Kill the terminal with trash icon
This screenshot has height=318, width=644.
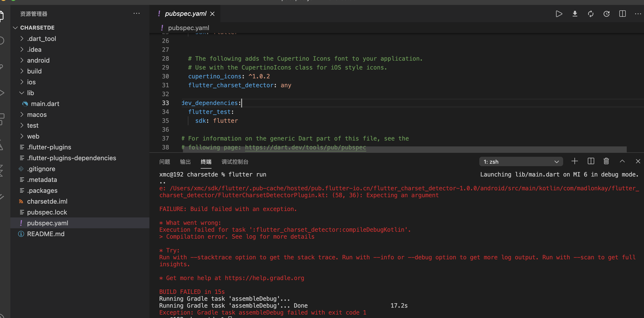[606, 161]
